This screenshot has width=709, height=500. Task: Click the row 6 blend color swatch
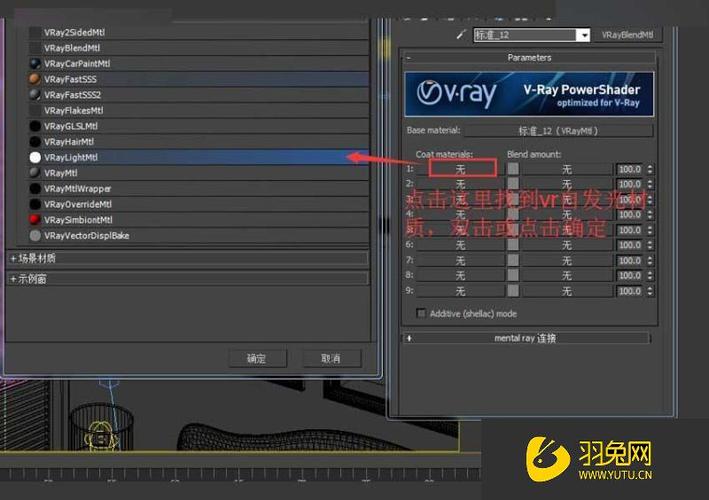pos(513,245)
